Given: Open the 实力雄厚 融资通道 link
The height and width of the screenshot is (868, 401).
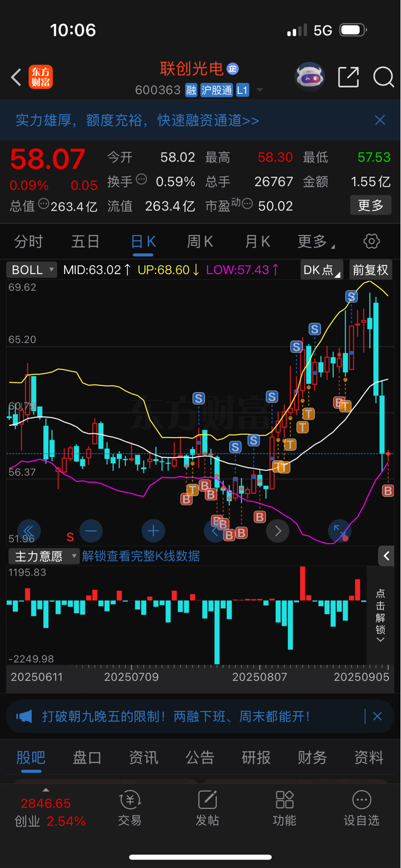Looking at the screenshot, I should 137,120.
